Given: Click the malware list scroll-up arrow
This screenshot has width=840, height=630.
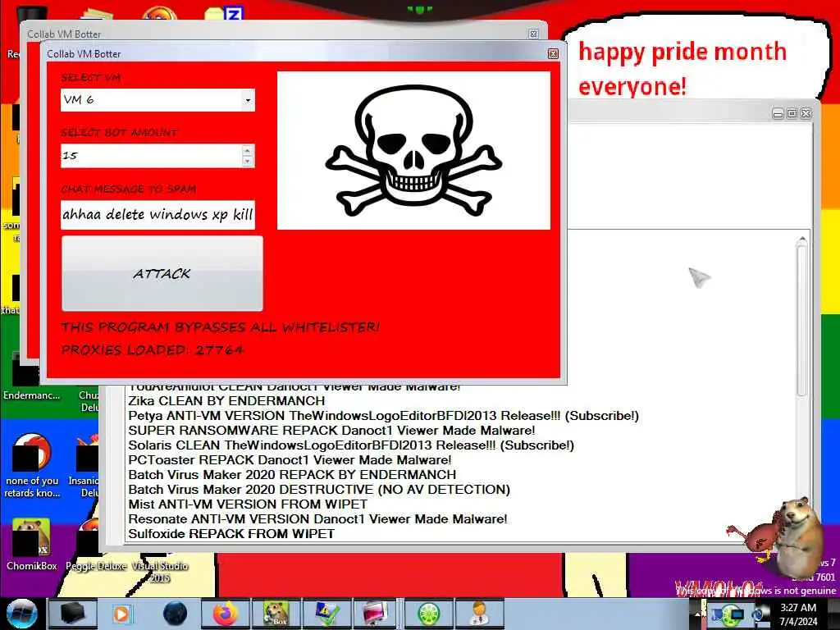Looking at the screenshot, I should [x=802, y=239].
